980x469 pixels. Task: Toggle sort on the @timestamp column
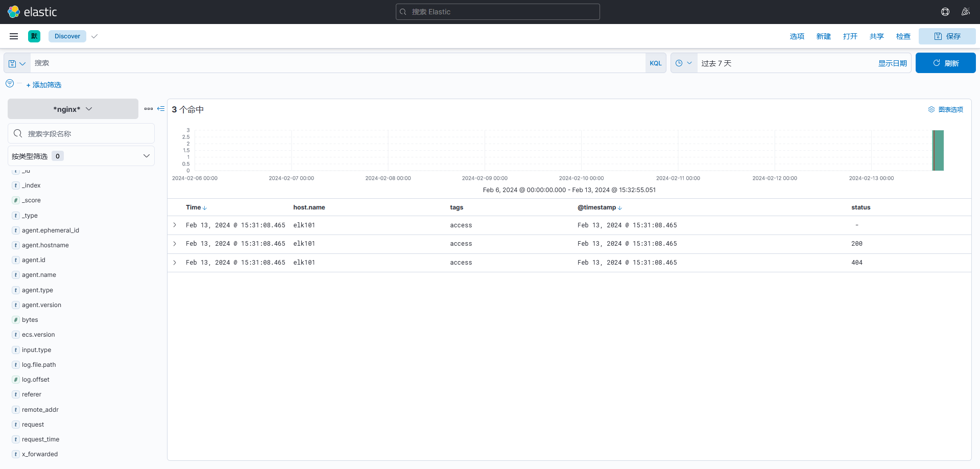click(619, 208)
